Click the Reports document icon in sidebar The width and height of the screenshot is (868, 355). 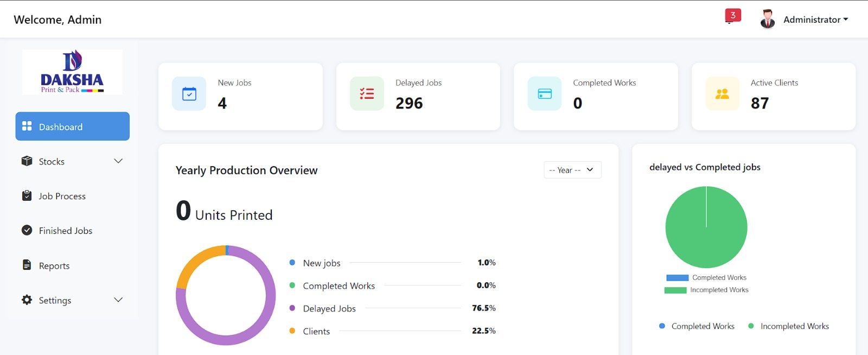(27, 265)
